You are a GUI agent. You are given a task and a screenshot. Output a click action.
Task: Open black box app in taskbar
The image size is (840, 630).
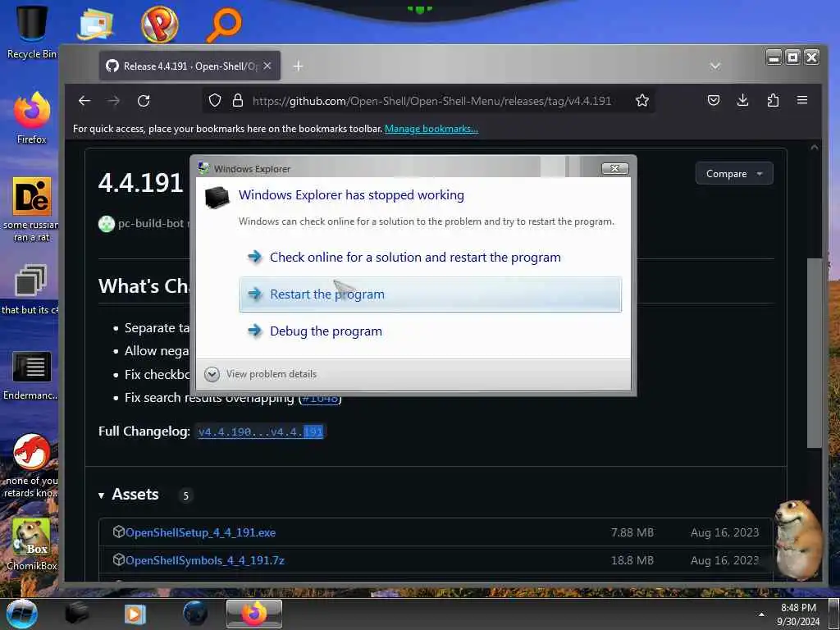[x=77, y=614]
